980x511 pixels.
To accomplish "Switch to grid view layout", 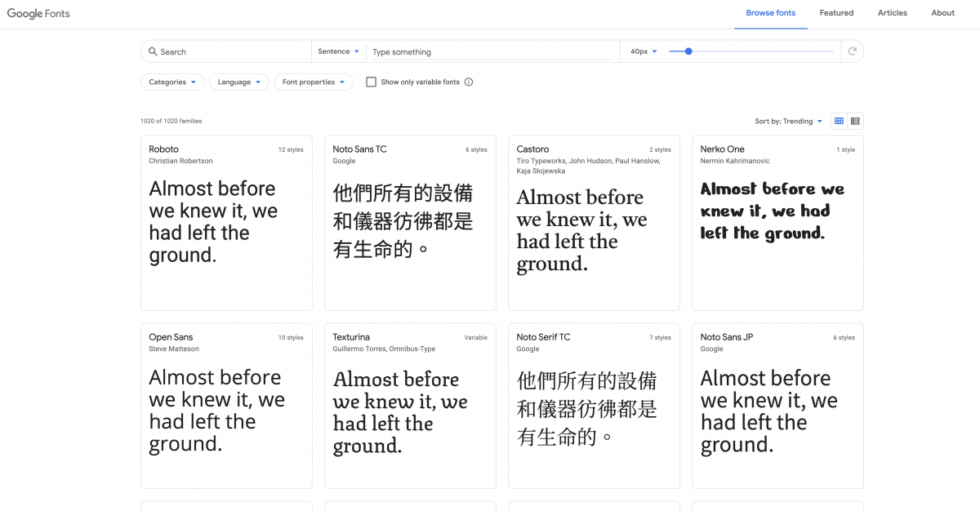I will [839, 121].
